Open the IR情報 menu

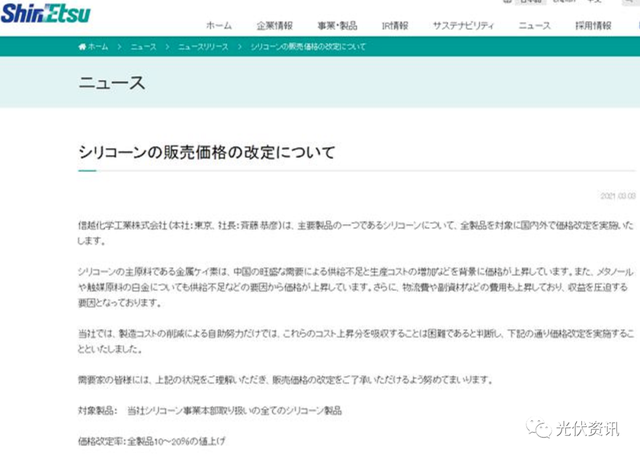point(395,26)
